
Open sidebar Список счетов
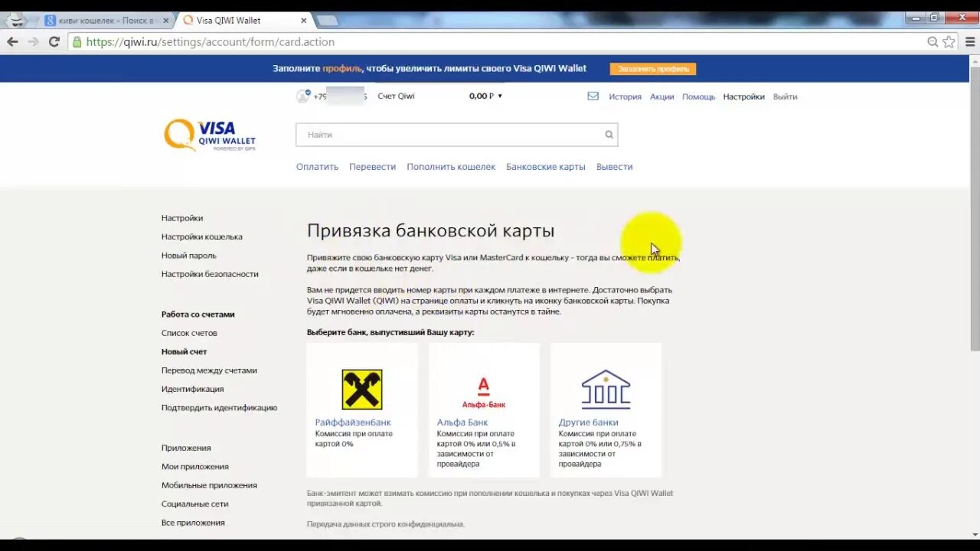click(189, 333)
